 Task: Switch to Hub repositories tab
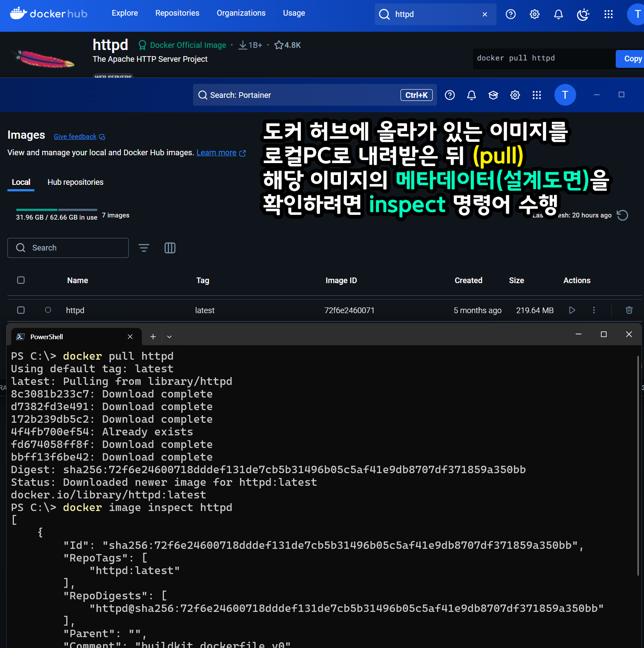[75, 182]
